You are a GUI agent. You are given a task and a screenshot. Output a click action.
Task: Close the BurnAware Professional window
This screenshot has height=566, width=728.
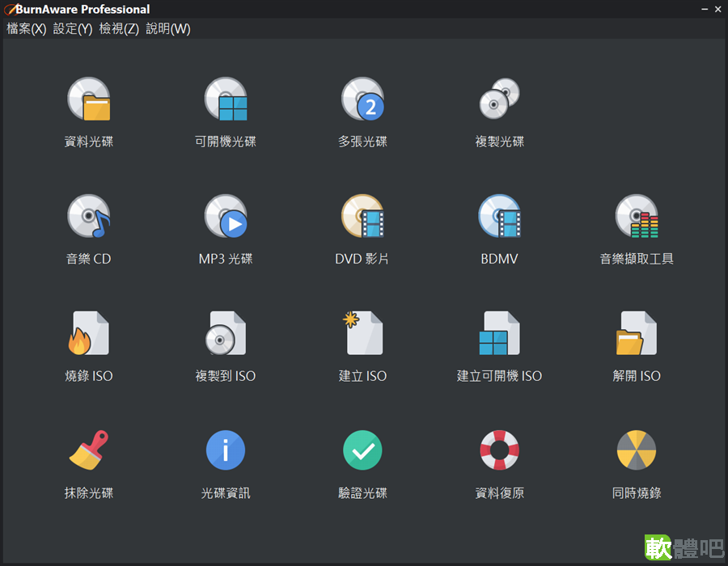click(717, 9)
